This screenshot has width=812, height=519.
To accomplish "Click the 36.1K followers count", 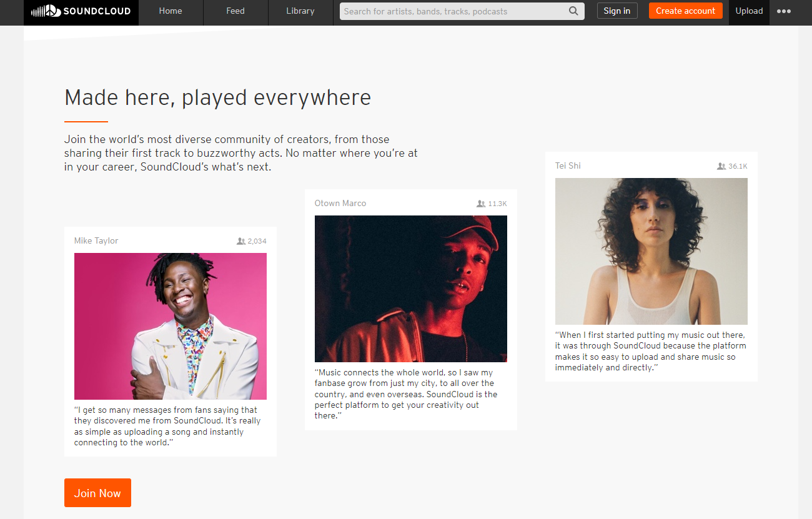I will click(738, 166).
